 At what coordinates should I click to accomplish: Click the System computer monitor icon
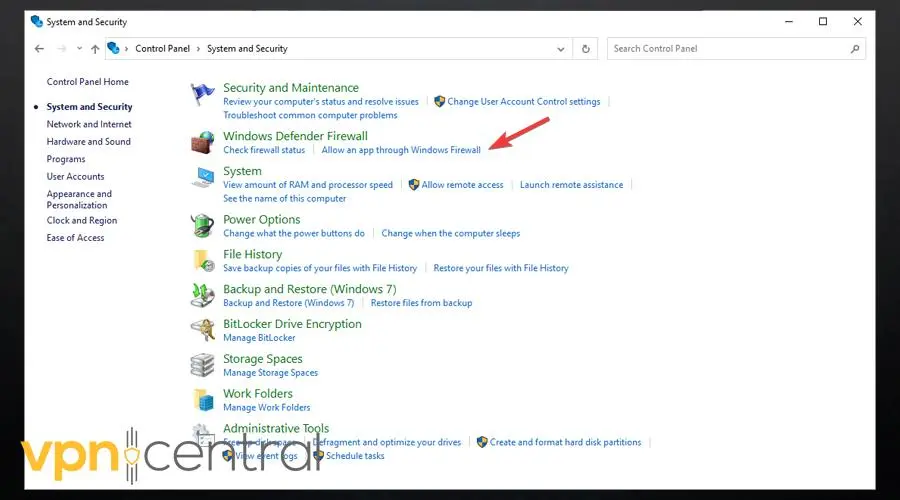pos(203,177)
